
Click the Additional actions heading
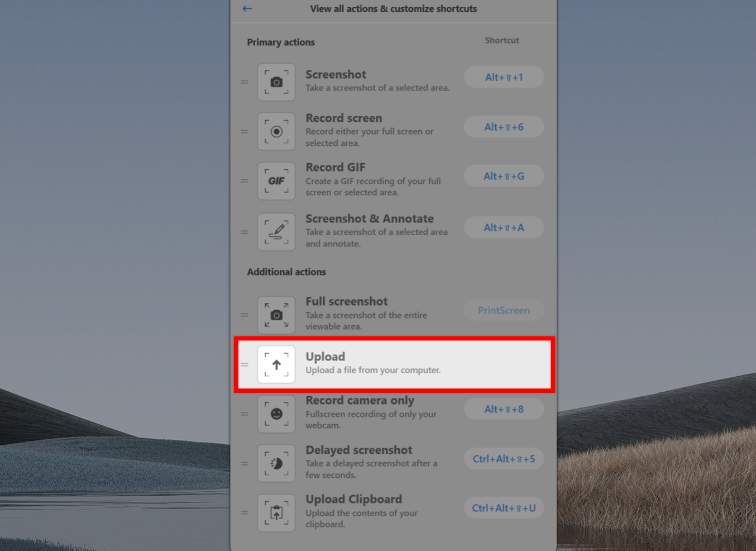(286, 272)
